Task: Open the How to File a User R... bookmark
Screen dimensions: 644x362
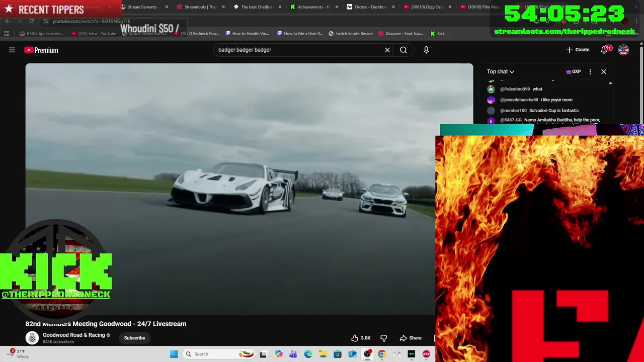Action: pyautogui.click(x=299, y=33)
